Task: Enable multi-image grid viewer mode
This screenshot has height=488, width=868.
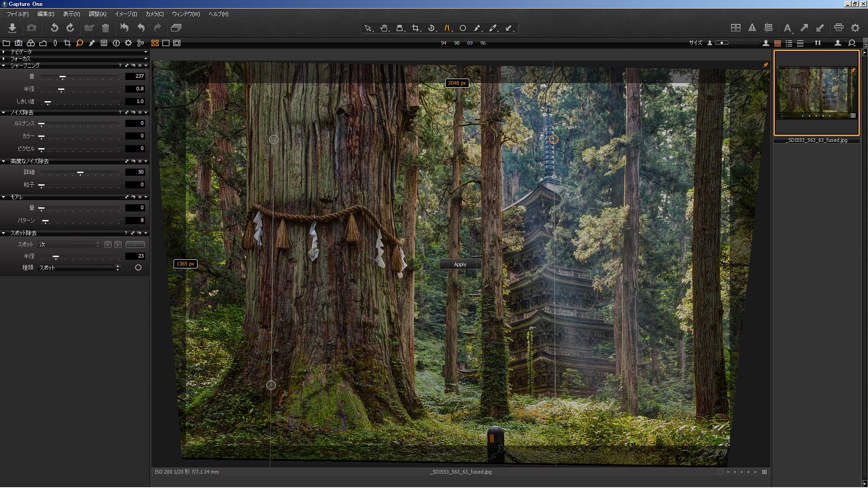Action: (x=155, y=43)
